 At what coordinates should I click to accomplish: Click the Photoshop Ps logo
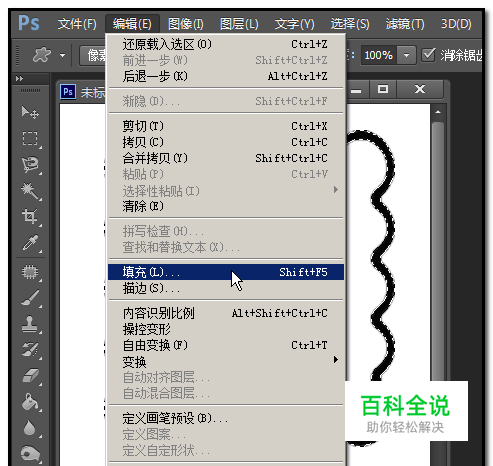point(29,23)
